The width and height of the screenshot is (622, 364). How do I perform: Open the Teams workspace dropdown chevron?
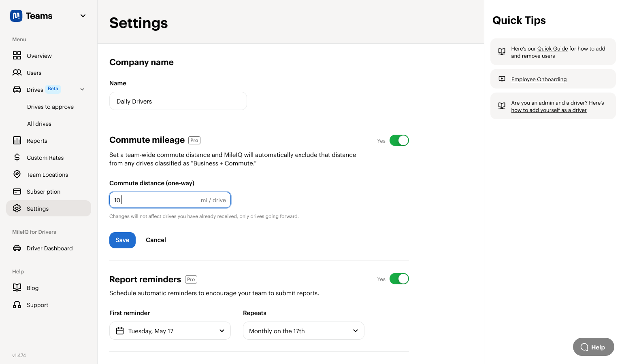point(83,16)
